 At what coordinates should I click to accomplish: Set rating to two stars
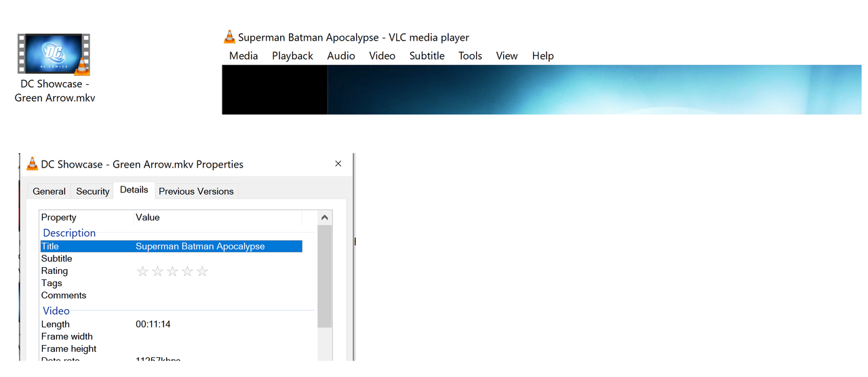coord(157,271)
